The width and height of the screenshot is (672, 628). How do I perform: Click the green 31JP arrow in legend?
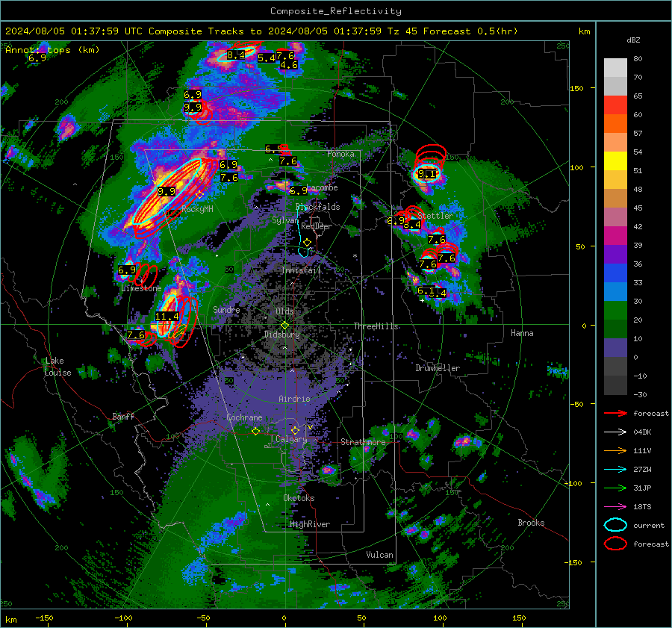click(615, 488)
